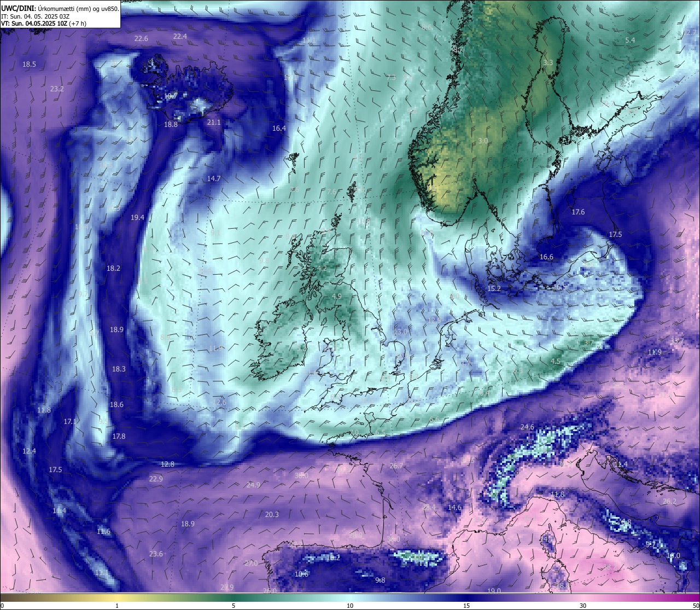Click the map value 23.2
700x610 pixels.
[x=57, y=89]
